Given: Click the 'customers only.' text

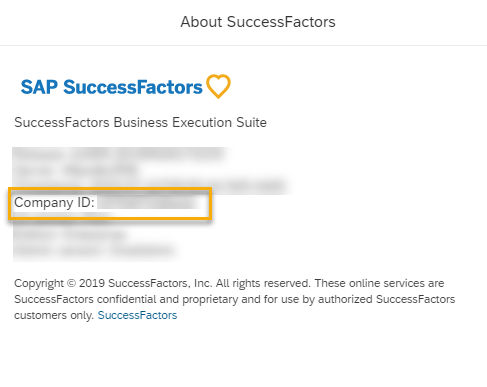Looking at the screenshot, I should [x=54, y=315].
